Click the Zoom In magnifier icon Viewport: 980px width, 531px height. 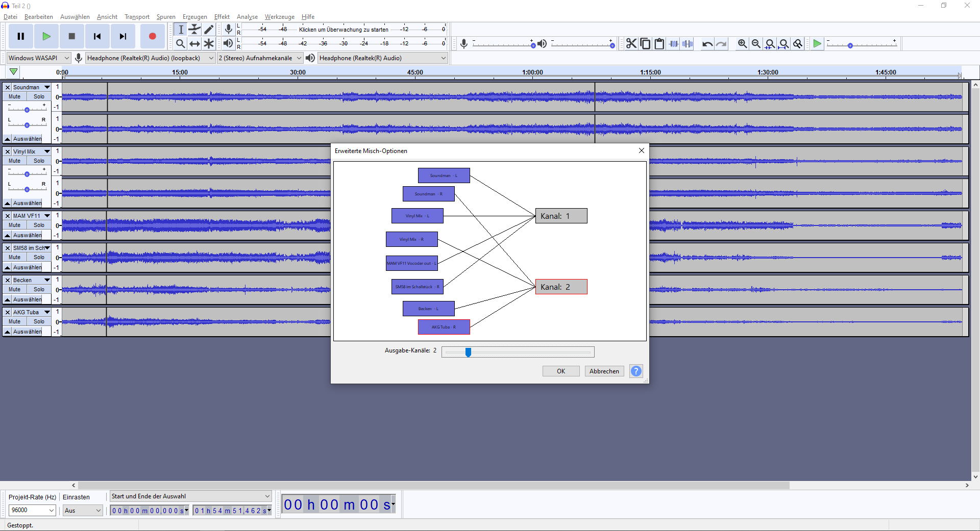(742, 44)
